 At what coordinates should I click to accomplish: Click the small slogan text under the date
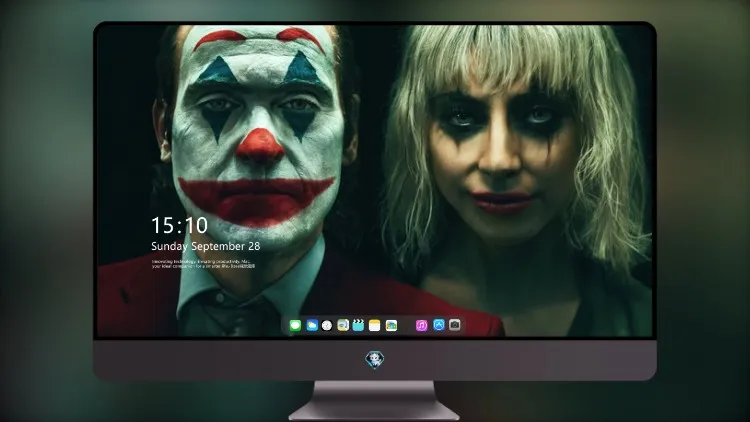pyautogui.click(x=203, y=264)
